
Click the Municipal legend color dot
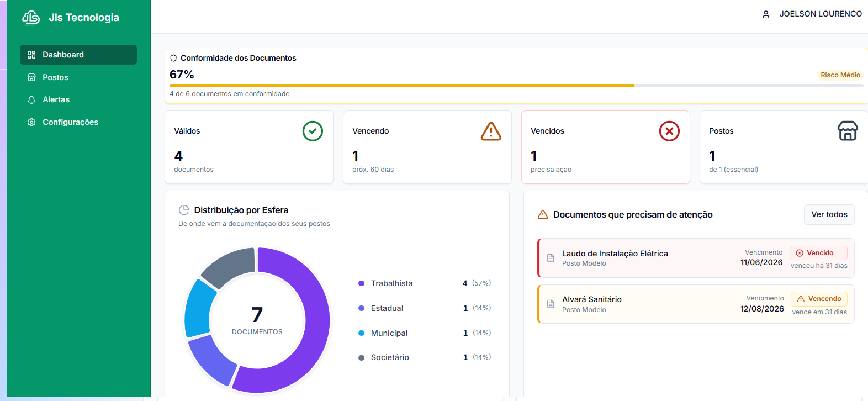point(361,333)
